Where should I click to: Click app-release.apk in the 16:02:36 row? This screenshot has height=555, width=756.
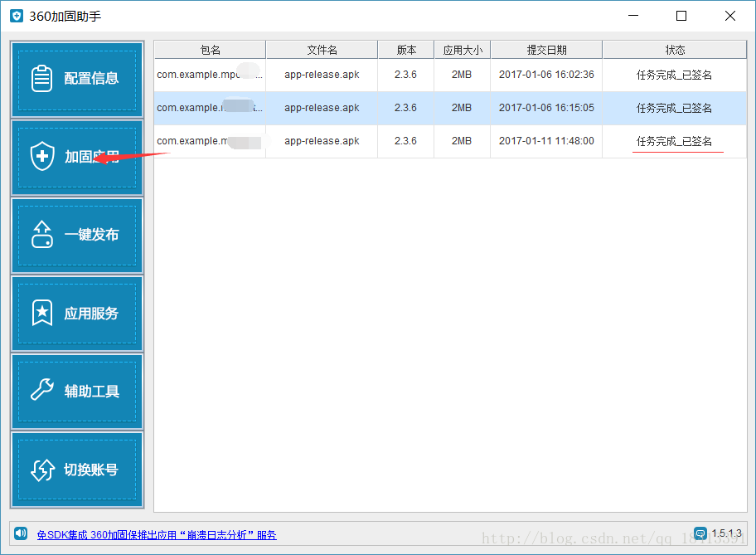[x=322, y=75]
